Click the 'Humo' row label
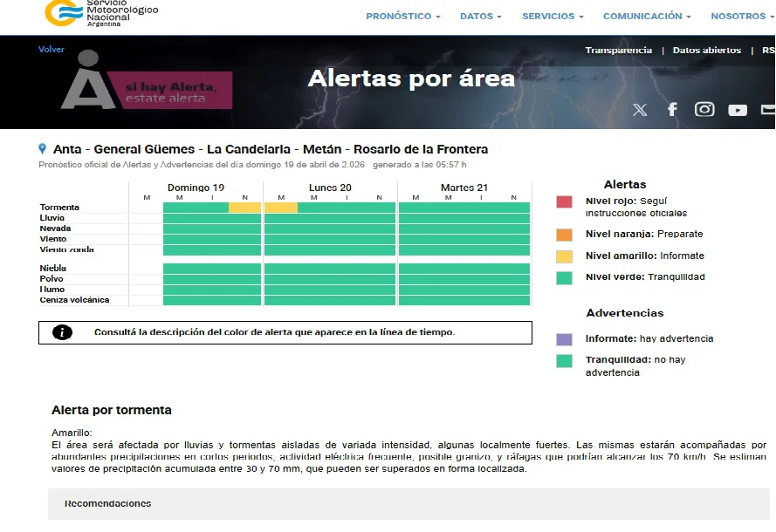The width and height of the screenshot is (776, 532). [52, 290]
